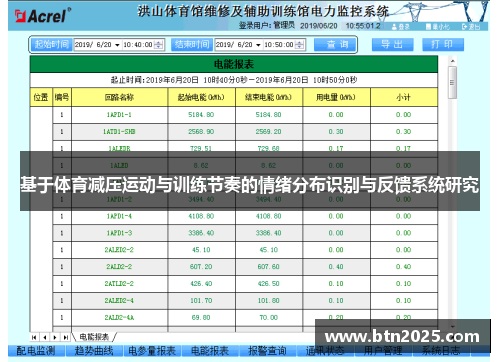Click the 查询 query button

(335, 45)
